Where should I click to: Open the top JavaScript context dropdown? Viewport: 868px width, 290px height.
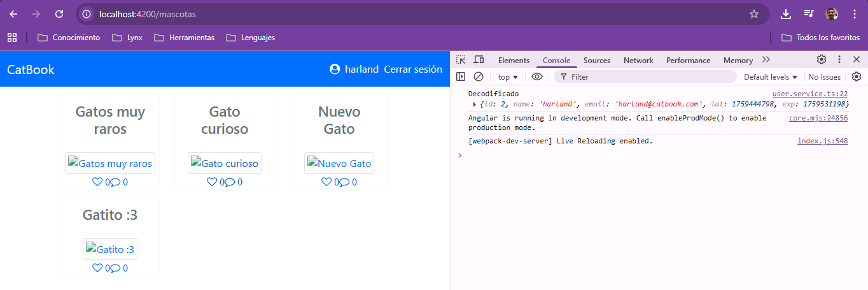point(508,77)
